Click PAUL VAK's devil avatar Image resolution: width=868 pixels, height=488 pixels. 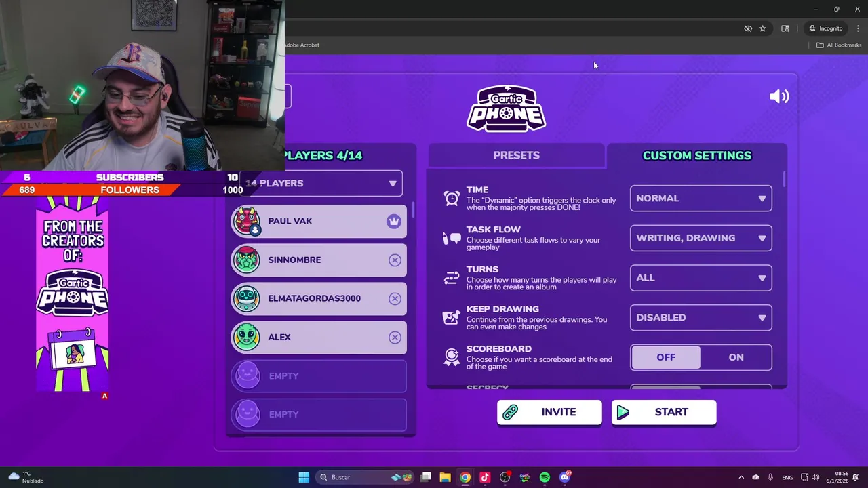(x=247, y=221)
